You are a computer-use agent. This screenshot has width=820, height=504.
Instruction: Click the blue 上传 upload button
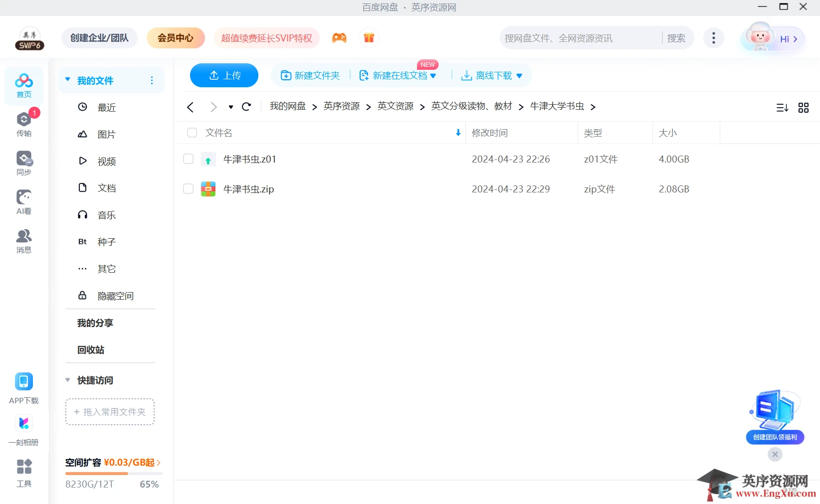pyautogui.click(x=224, y=75)
